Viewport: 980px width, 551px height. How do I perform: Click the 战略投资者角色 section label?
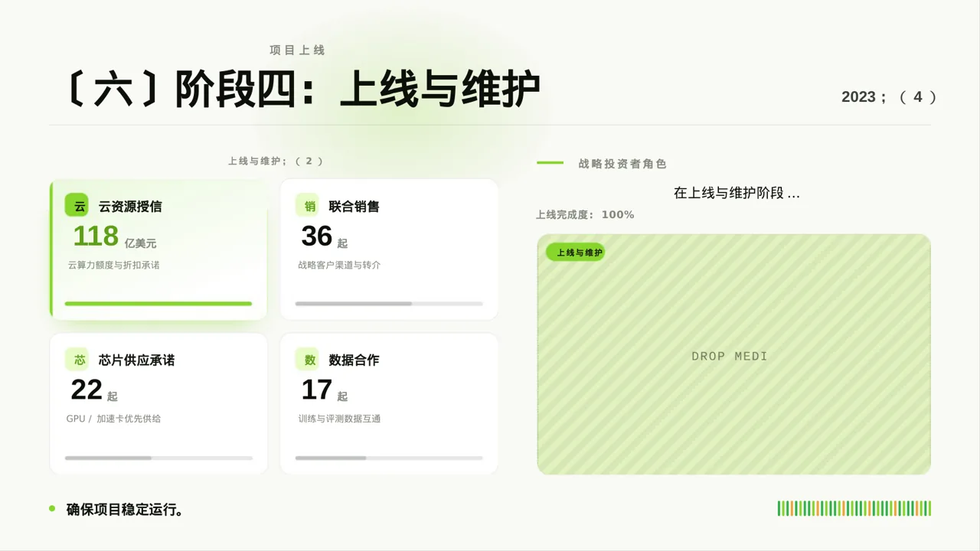pos(622,164)
